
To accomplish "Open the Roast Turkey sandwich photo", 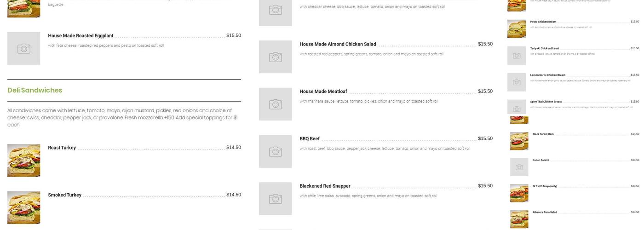I will click(24, 161).
